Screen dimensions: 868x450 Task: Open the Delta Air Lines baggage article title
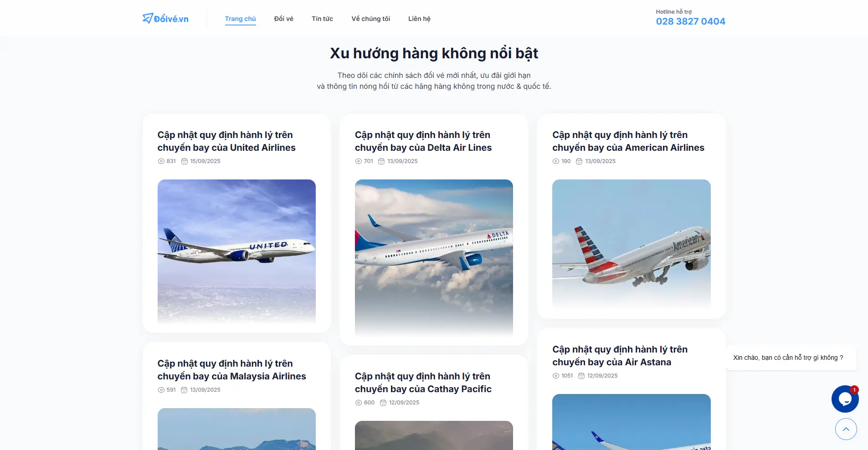point(423,141)
